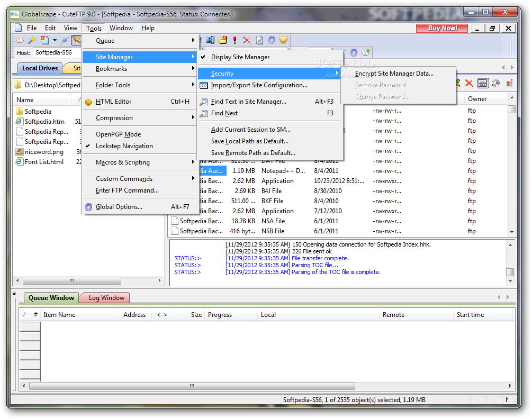Select the Queue Window tab

pos(51,298)
